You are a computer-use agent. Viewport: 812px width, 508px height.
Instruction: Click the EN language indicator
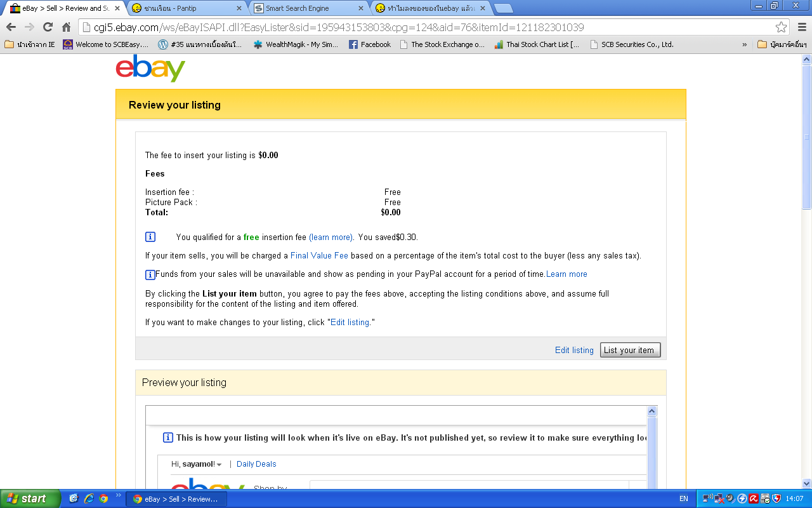click(684, 499)
